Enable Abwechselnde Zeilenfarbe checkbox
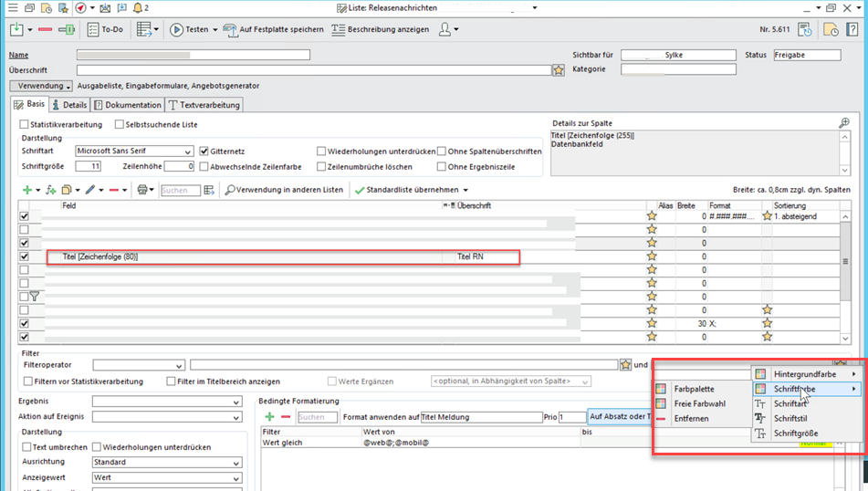Image resolution: width=868 pixels, height=491 pixels. coord(204,167)
